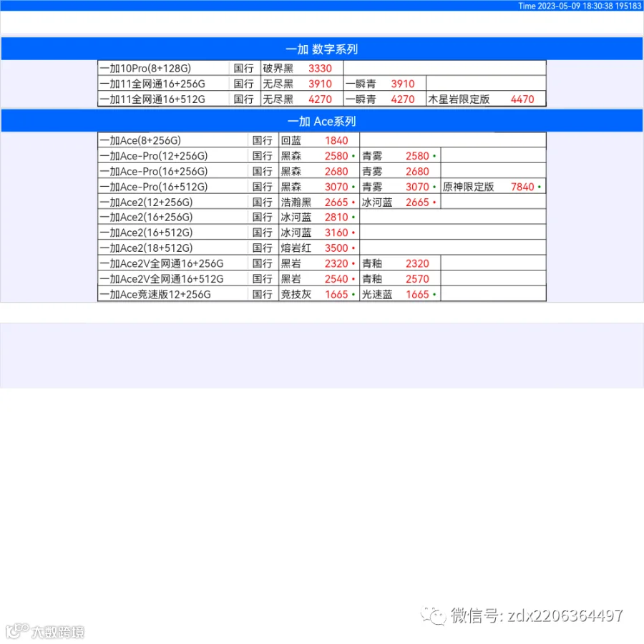Click the 冰河蓝 3160 price cell
This screenshot has width=644, height=644.
click(319, 233)
